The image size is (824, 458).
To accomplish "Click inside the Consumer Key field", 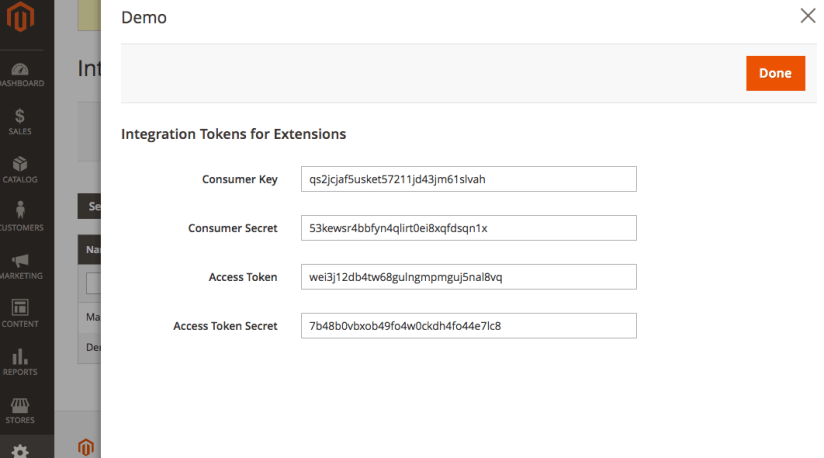I will [x=468, y=179].
